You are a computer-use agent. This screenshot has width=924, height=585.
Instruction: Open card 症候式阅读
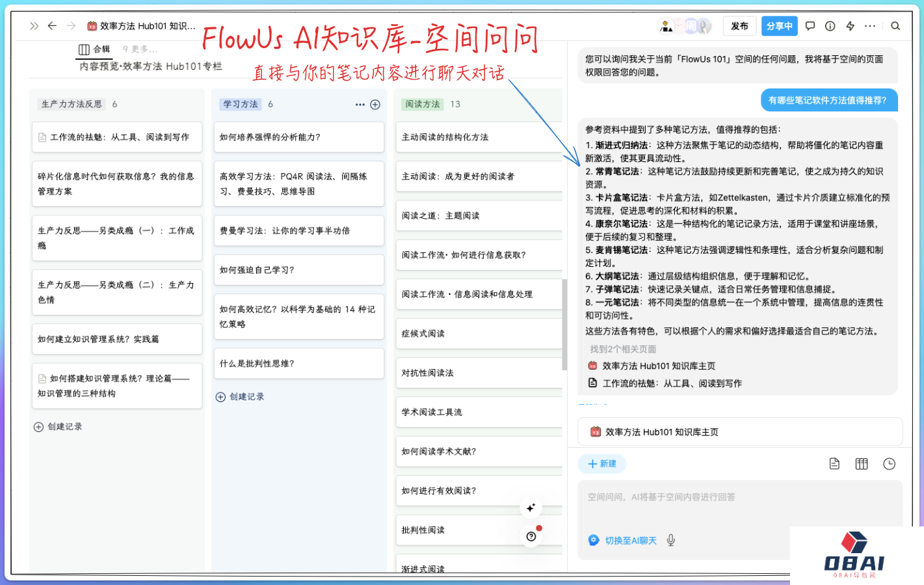click(x=479, y=334)
